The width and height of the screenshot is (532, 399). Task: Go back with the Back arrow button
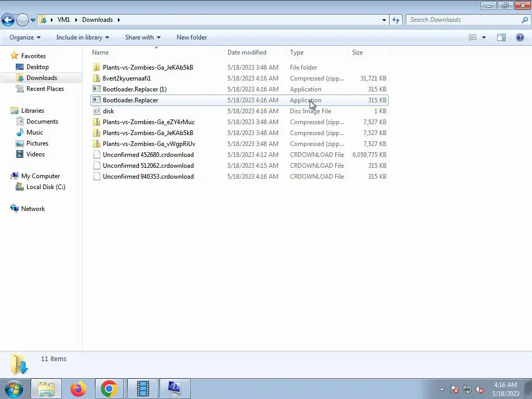point(8,20)
